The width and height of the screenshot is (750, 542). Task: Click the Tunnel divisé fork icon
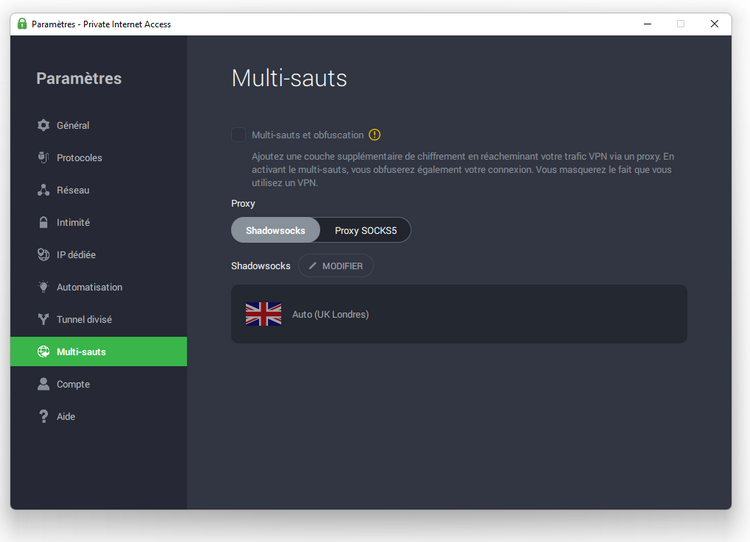44,319
